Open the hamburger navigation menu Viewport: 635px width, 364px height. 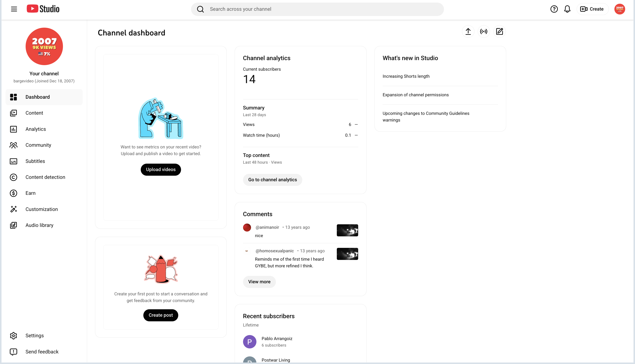14,9
